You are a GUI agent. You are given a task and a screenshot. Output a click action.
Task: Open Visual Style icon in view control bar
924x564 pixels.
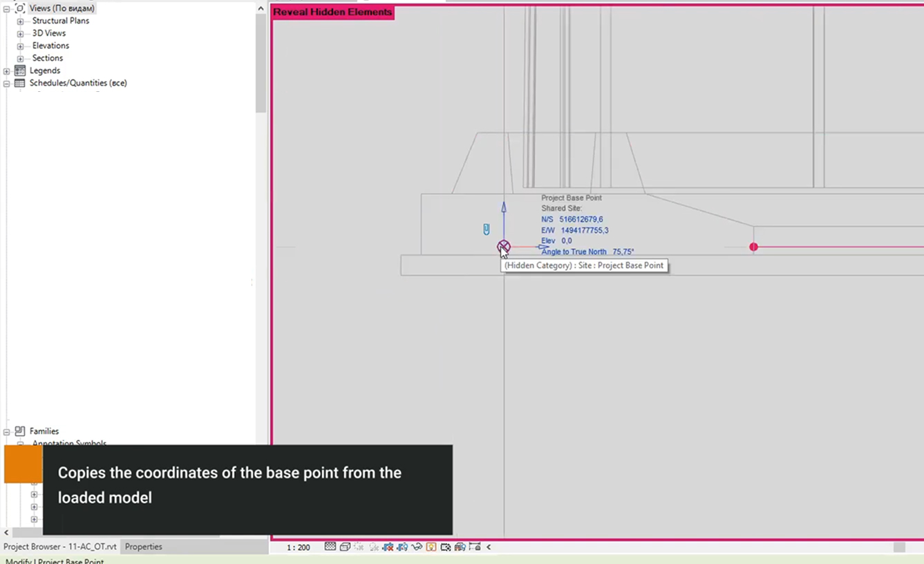[345, 547]
